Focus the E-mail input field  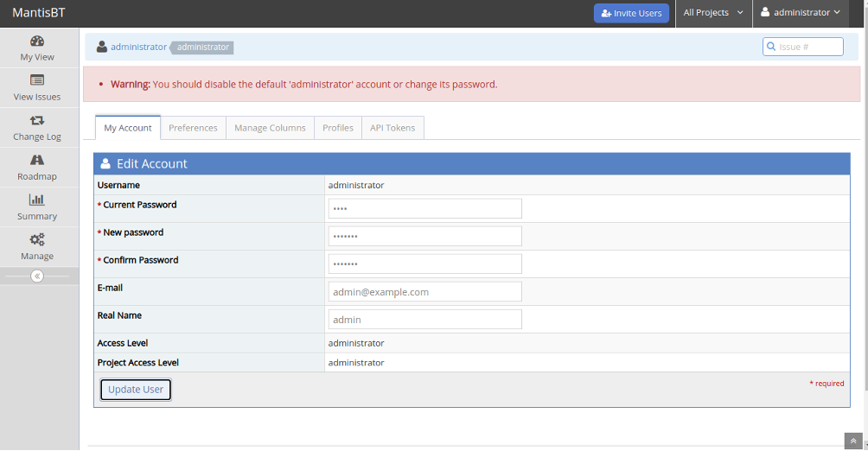(x=425, y=292)
